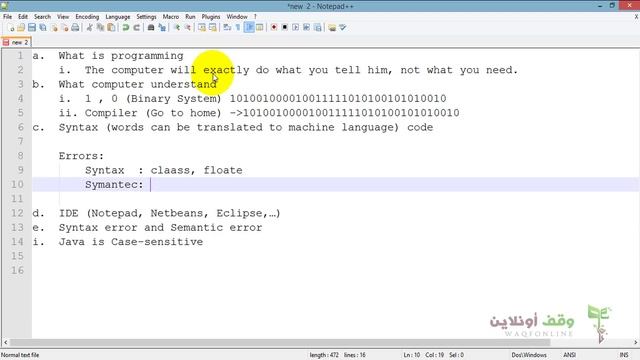The image size is (640, 360).
Task: Click the Zoom Out toolbar icon
Action: (187, 27)
